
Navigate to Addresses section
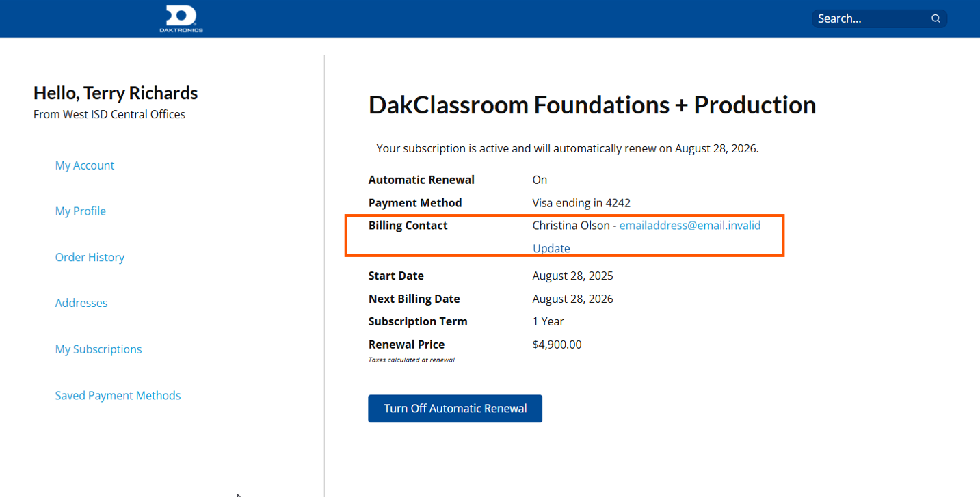(x=81, y=303)
